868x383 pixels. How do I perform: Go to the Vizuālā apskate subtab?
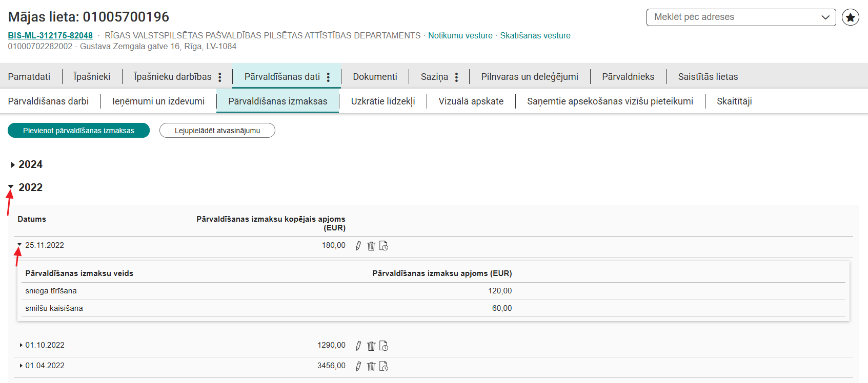471,101
